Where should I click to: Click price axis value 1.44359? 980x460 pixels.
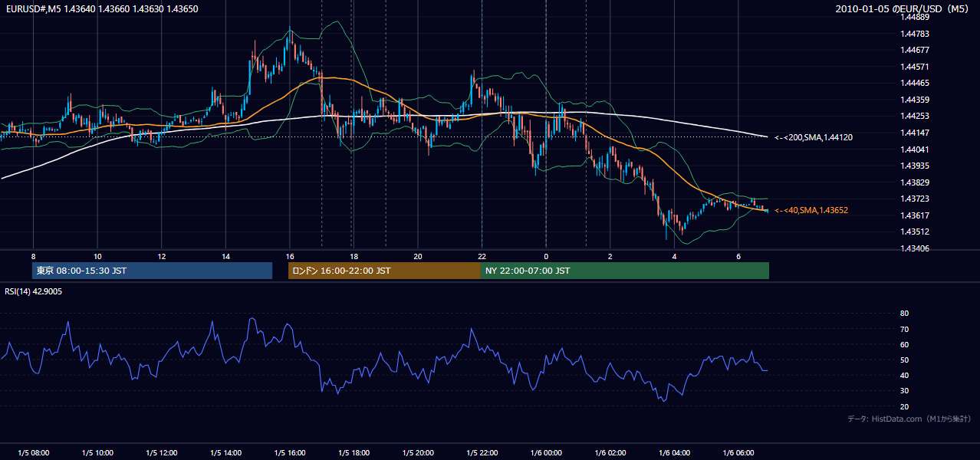(x=915, y=100)
